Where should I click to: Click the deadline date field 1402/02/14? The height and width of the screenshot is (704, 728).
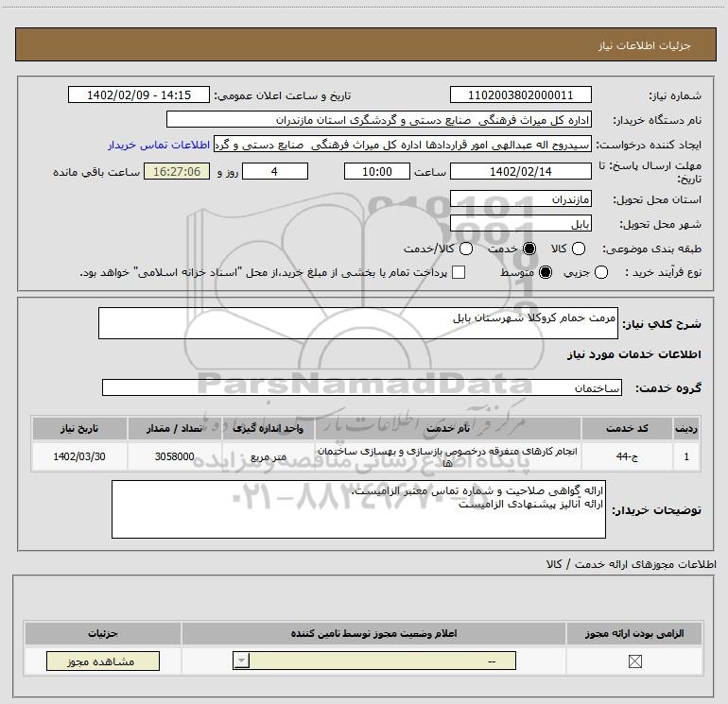point(520,171)
